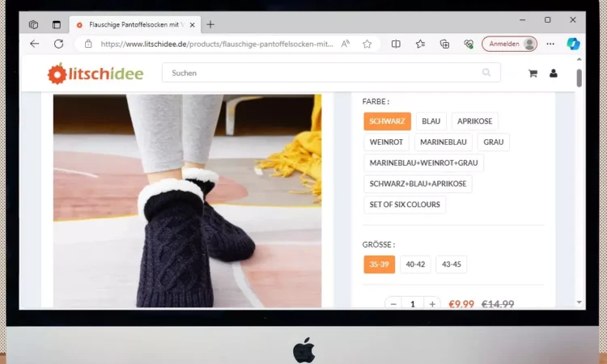Image resolution: width=607 pixels, height=364 pixels.
Task: Select the WEINROT color option
Action: [x=386, y=142]
